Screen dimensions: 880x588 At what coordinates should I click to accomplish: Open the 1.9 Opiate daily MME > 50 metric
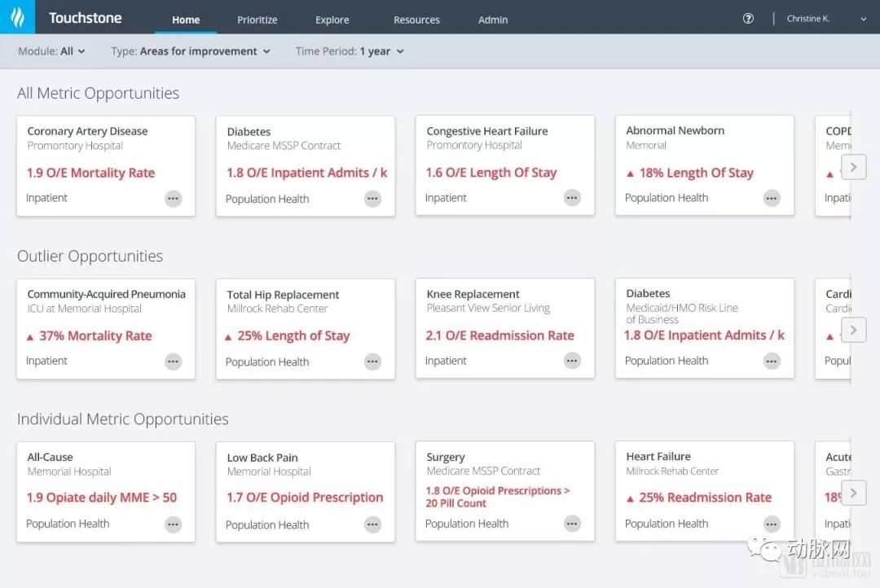102,497
